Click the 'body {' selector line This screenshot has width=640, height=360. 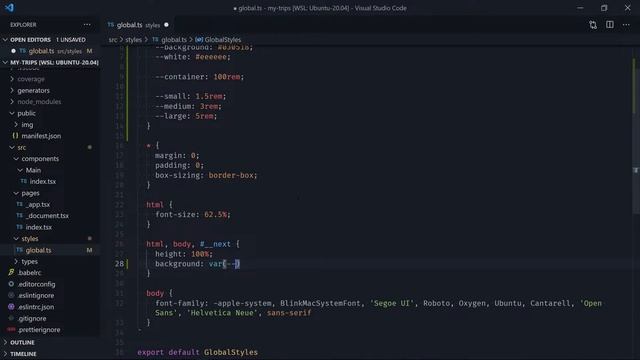[x=159, y=293]
